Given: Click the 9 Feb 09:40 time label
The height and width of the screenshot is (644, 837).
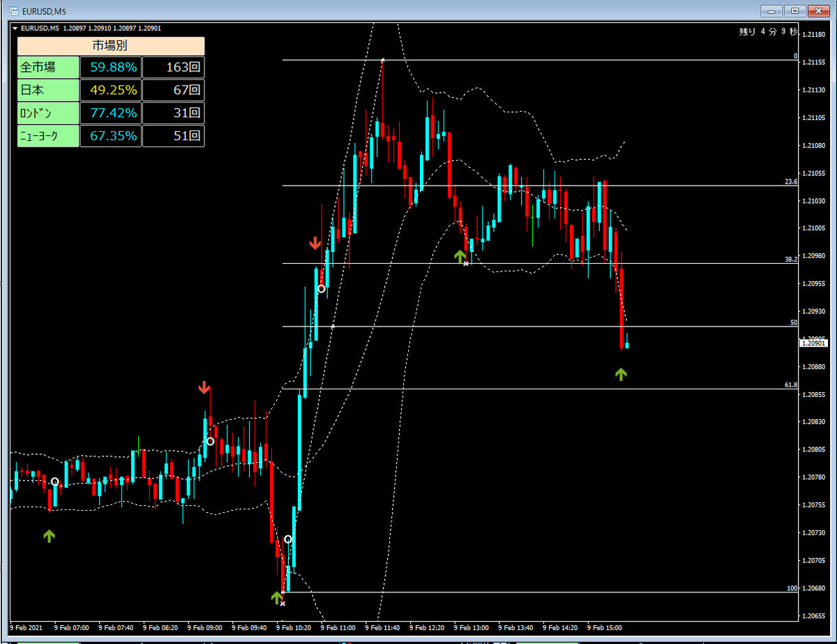Looking at the screenshot, I should 250,627.
